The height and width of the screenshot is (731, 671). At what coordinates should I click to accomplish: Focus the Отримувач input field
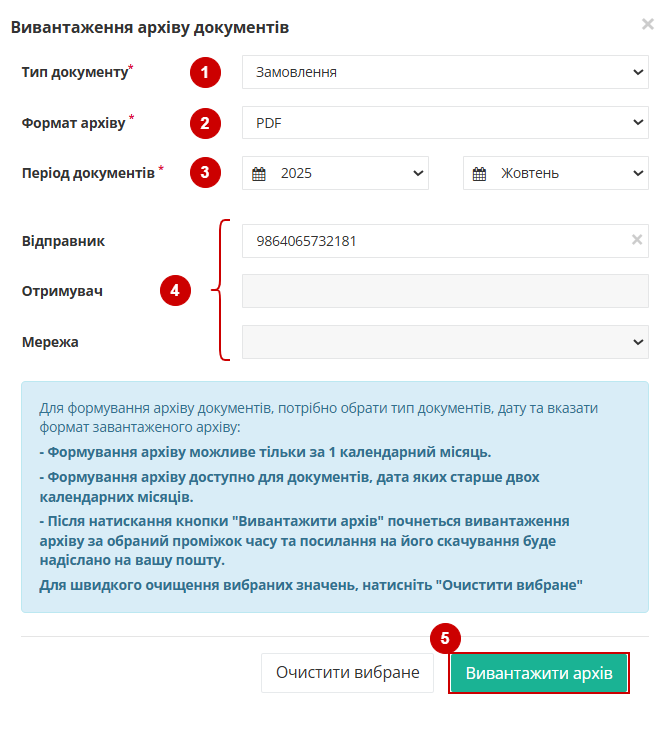[445, 291]
